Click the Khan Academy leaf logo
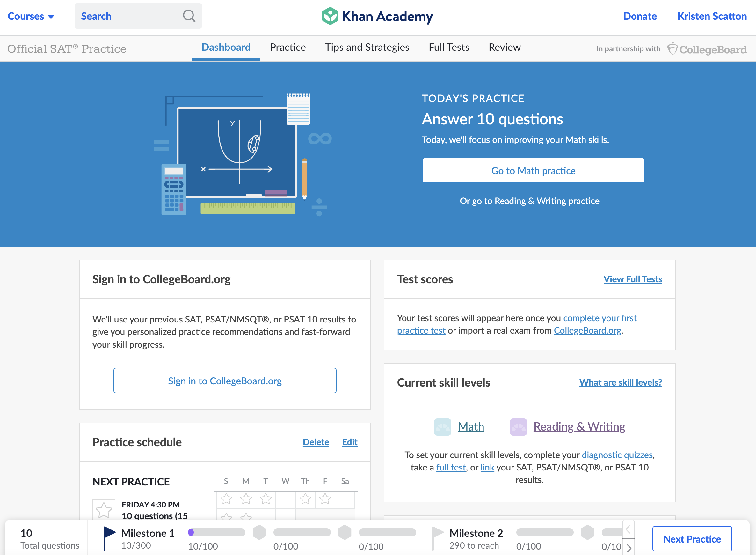 coord(330,16)
